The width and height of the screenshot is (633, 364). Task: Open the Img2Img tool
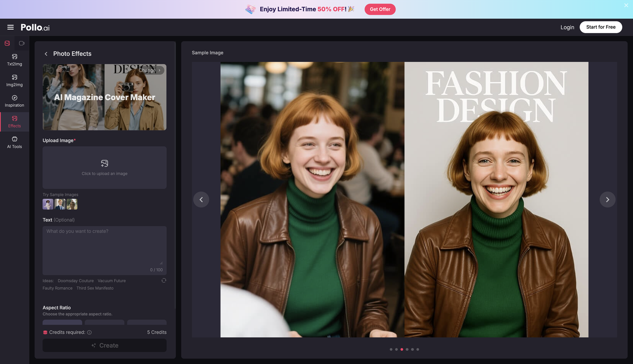point(14,81)
